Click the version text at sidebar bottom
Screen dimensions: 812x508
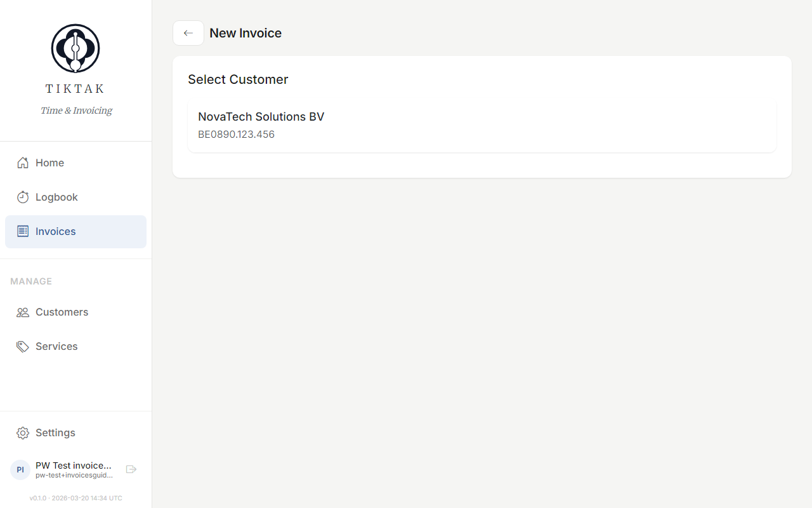[x=75, y=498]
